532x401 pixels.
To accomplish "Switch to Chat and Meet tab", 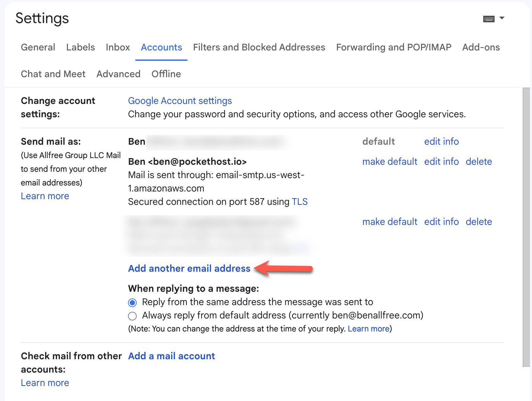I will point(53,74).
